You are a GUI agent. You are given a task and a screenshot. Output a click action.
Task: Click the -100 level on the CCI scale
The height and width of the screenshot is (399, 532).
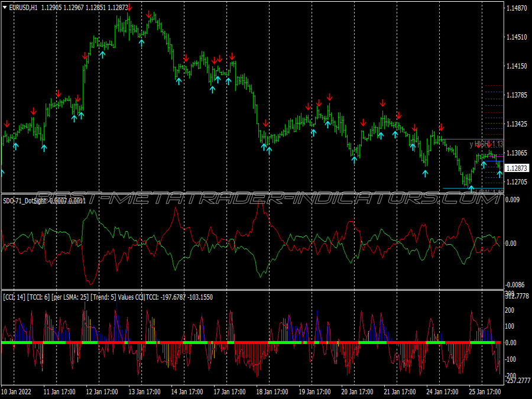(510, 359)
